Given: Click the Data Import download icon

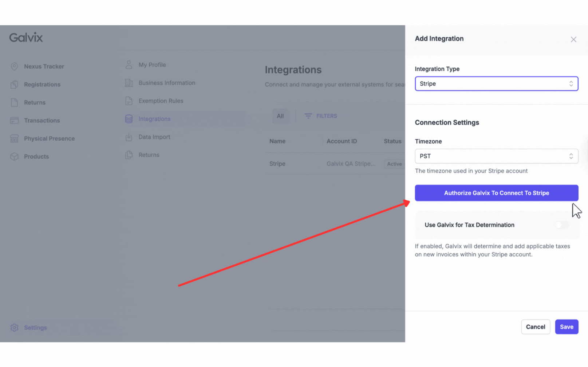Looking at the screenshot, I should (x=129, y=137).
